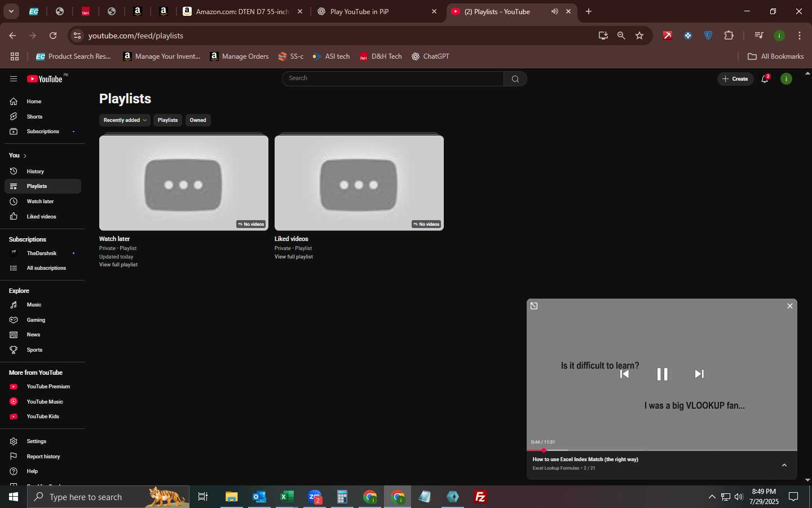Click Liked videos playlist title
Screen dimensions: 812x508
292,239
